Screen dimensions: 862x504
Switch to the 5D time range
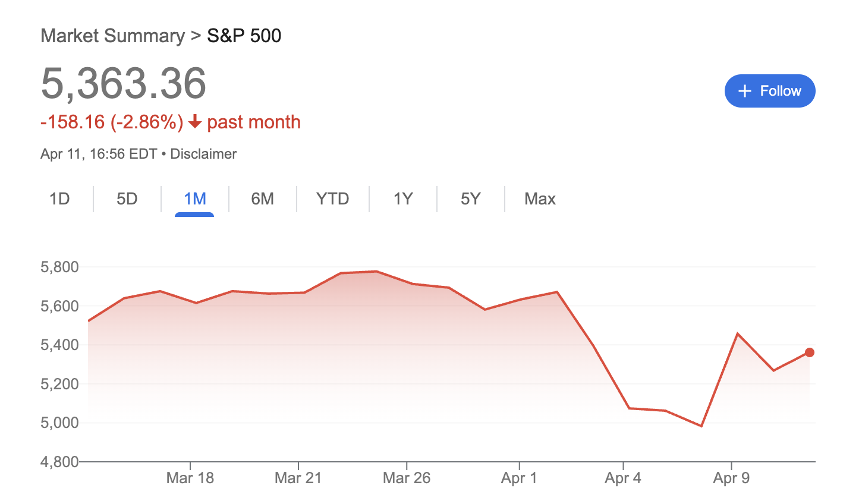[x=127, y=199]
